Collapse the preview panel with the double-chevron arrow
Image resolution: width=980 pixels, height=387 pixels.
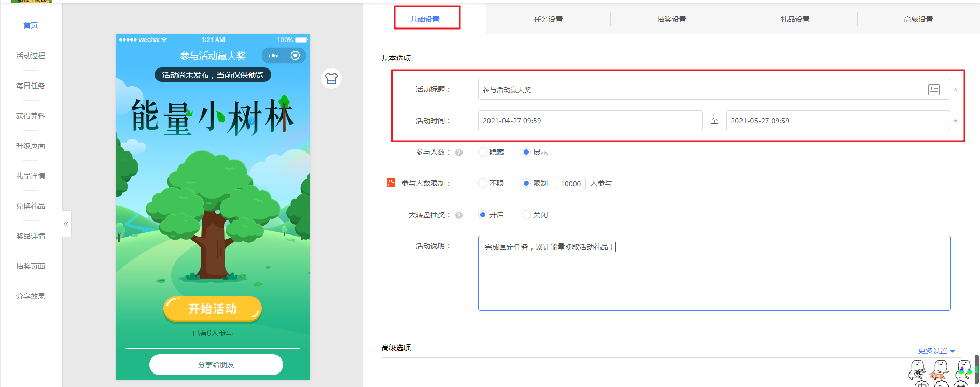pos(66,224)
